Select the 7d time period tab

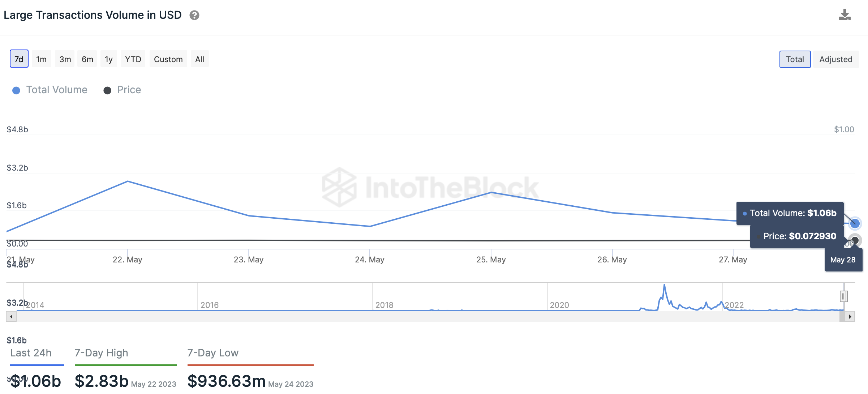tap(19, 59)
